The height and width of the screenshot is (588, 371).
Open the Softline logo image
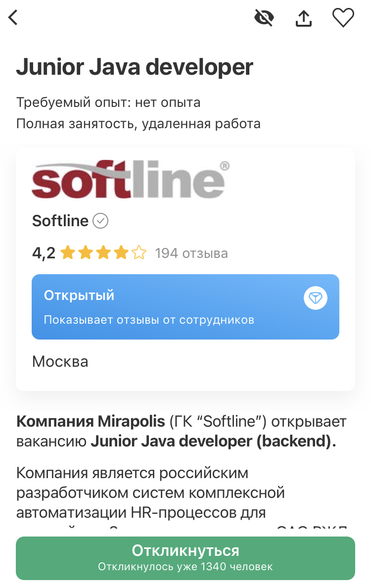tap(131, 179)
